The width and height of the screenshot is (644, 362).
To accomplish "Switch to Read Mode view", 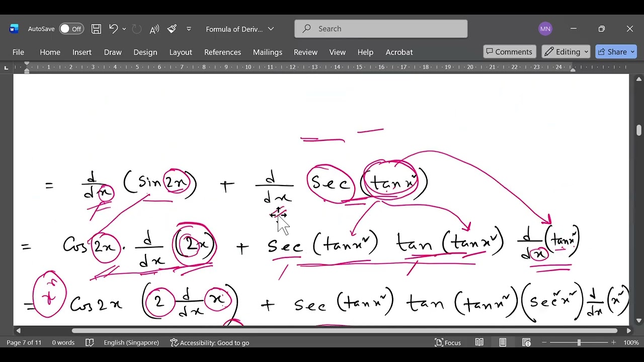I will click(x=479, y=342).
